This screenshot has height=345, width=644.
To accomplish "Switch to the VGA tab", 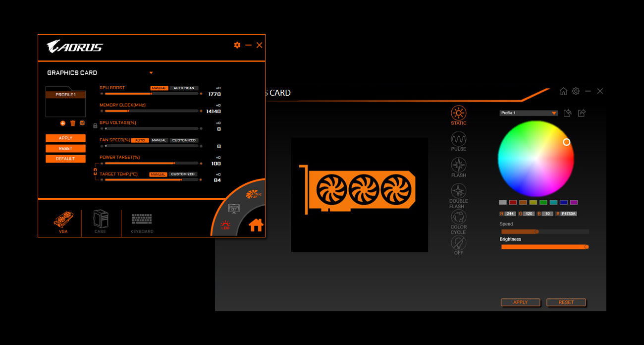I will (63, 223).
